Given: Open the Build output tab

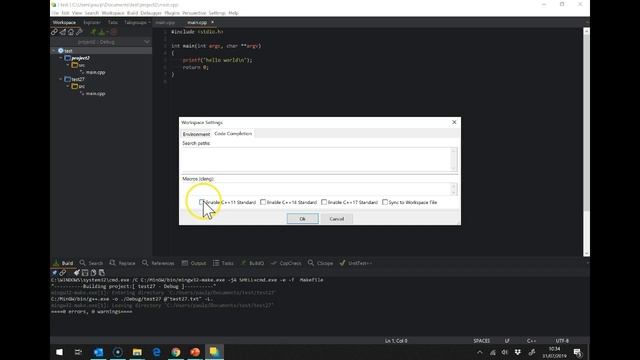Looking at the screenshot, I should click(63, 263).
